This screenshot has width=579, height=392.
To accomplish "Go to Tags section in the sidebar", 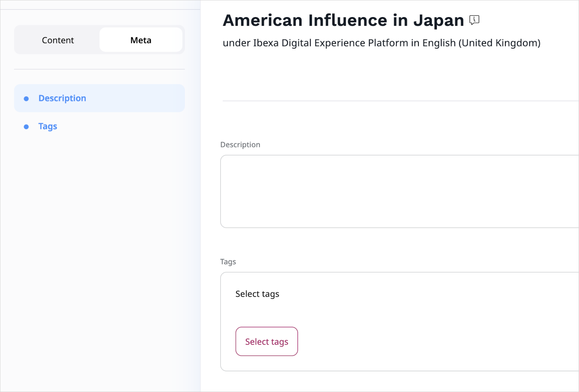I will tap(48, 126).
